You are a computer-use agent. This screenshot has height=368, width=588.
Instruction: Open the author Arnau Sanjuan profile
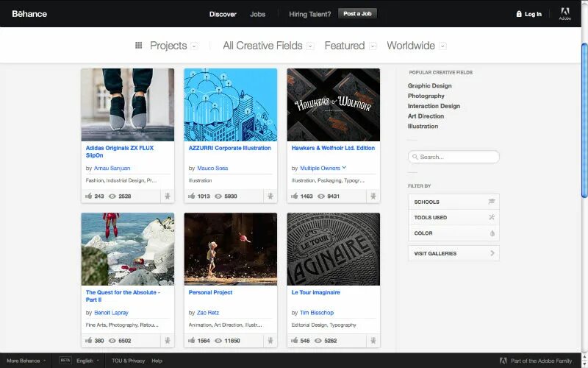(112, 169)
